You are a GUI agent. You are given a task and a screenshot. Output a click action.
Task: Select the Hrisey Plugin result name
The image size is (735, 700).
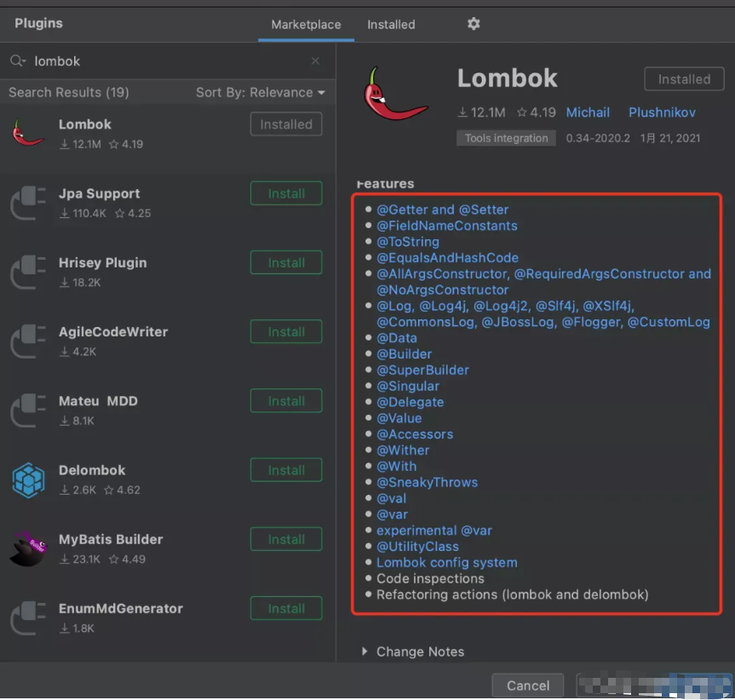pos(103,262)
